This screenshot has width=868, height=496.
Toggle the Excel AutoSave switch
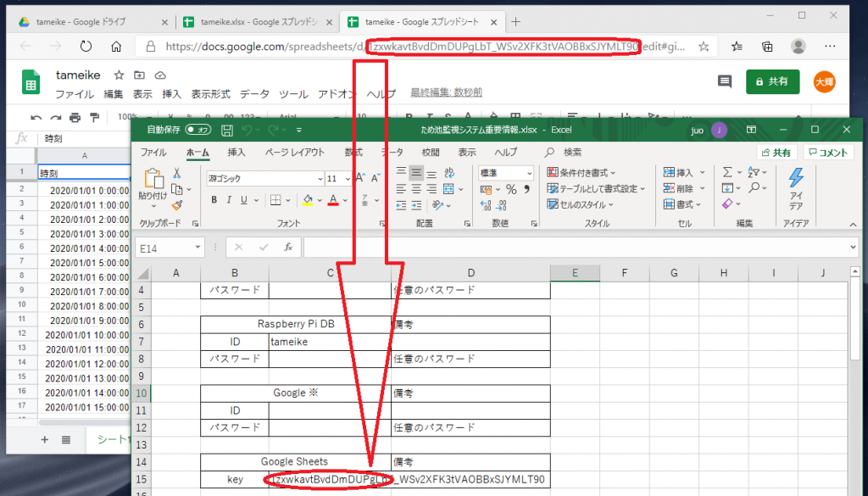[x=198, y=130]
